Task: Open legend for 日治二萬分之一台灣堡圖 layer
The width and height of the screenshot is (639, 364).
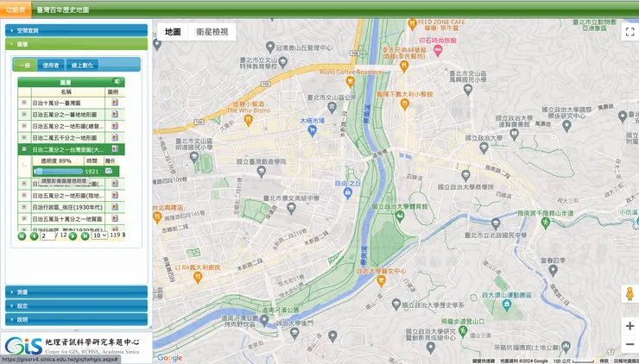Action: point(115,149)
